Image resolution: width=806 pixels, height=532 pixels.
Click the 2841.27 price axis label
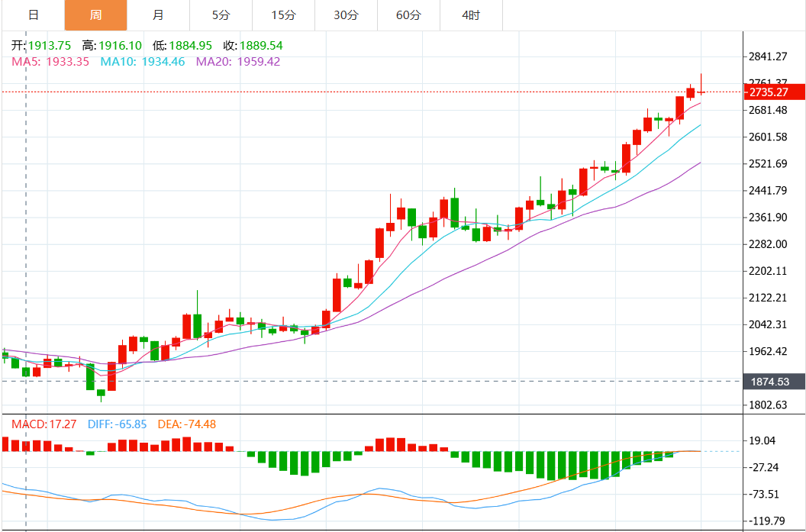tap(768, 56)
